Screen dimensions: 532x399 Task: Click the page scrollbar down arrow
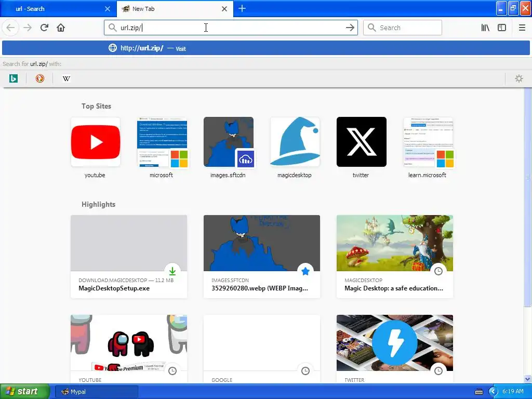click(528, 379)
